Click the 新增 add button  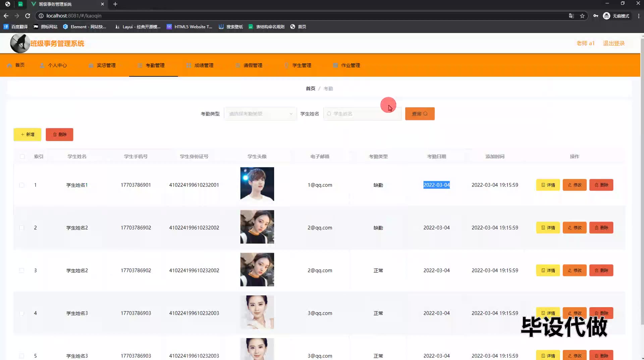pos(28,134)
